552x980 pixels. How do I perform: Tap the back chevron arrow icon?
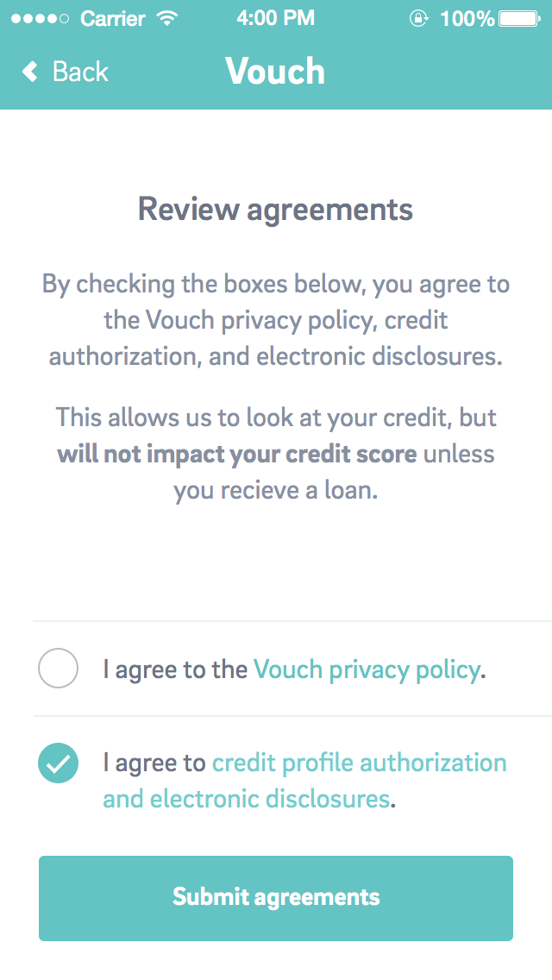[30, 72]
